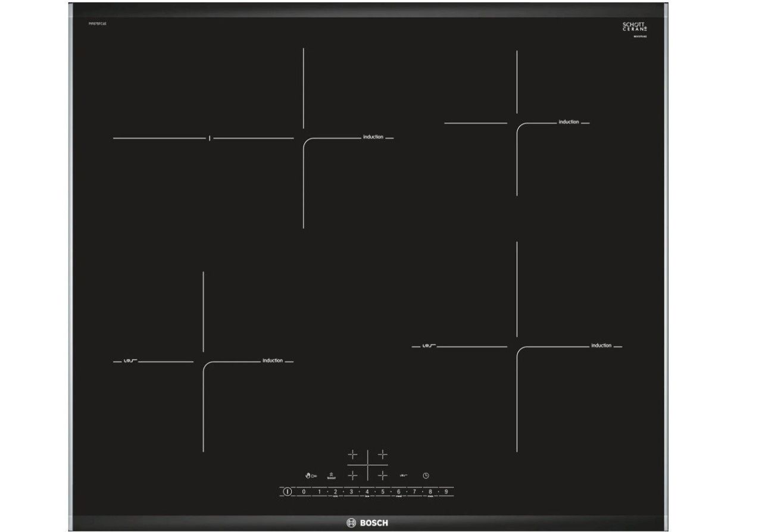Select the top-right cooking zone cross
Image resolution: width=762 pixels, height=532 pixels.
coord(383,455)
